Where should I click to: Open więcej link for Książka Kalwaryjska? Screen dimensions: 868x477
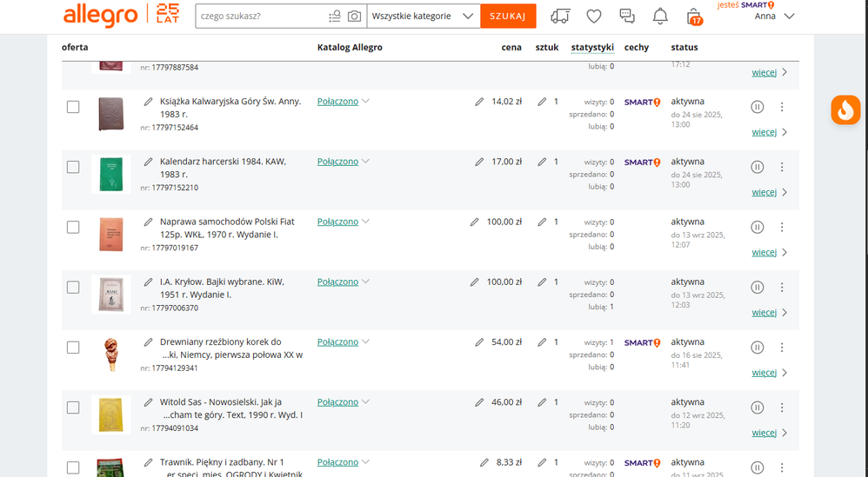point(764,132)
